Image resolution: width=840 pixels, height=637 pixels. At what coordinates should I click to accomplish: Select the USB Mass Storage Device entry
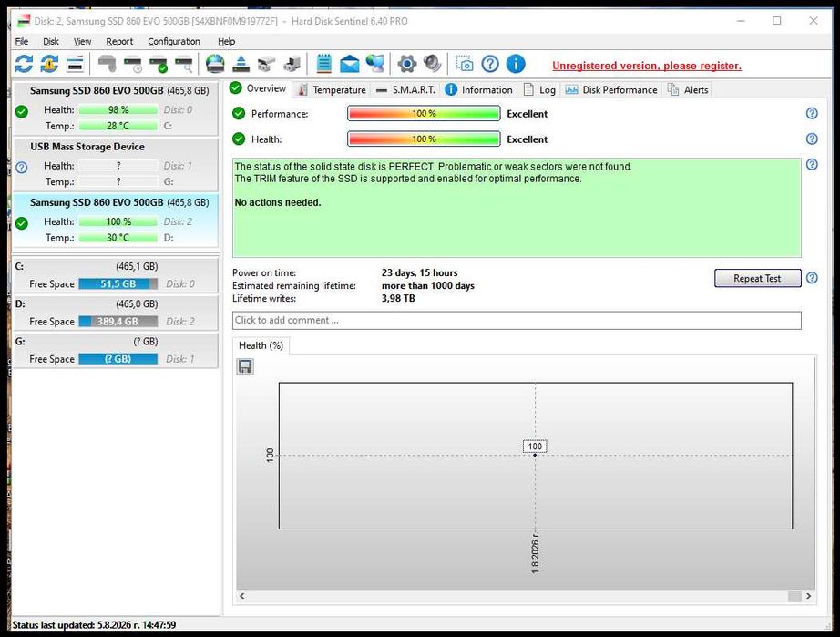tap(115, 164)
